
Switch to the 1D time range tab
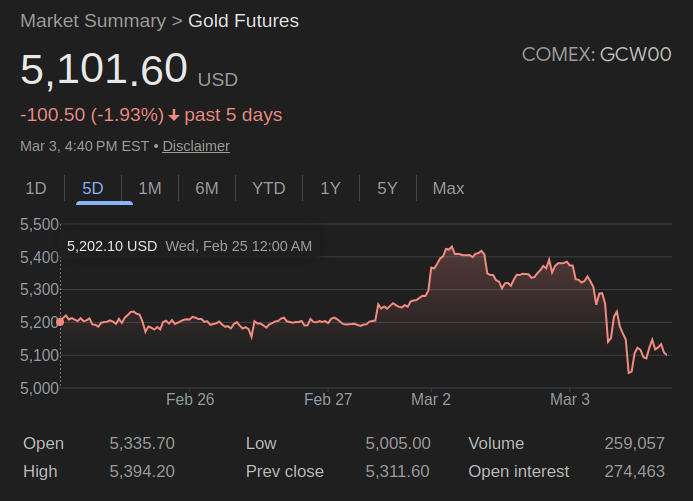36,188
